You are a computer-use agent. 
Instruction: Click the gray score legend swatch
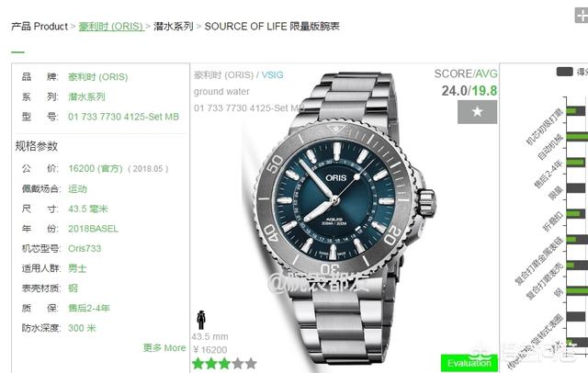point(564,72)
